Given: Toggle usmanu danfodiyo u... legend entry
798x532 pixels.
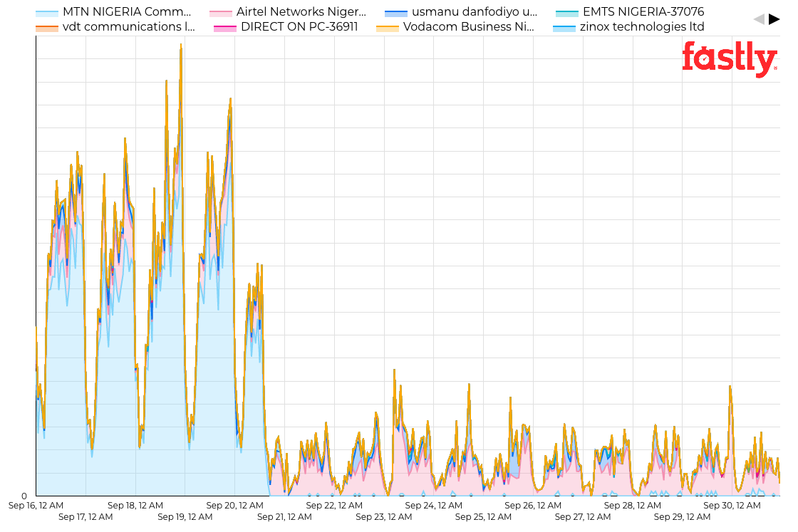Looking at the screenshot, I should click(461, 11).
